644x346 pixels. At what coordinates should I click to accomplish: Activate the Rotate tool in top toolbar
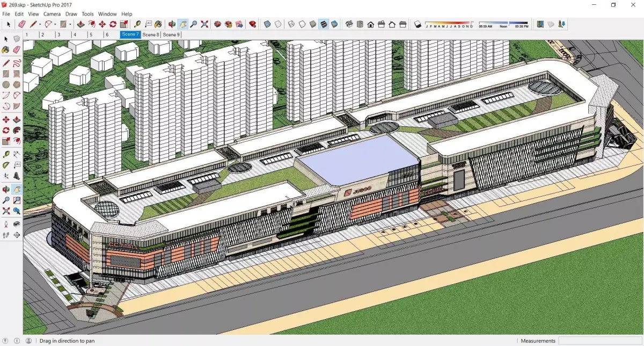[113, 24]
